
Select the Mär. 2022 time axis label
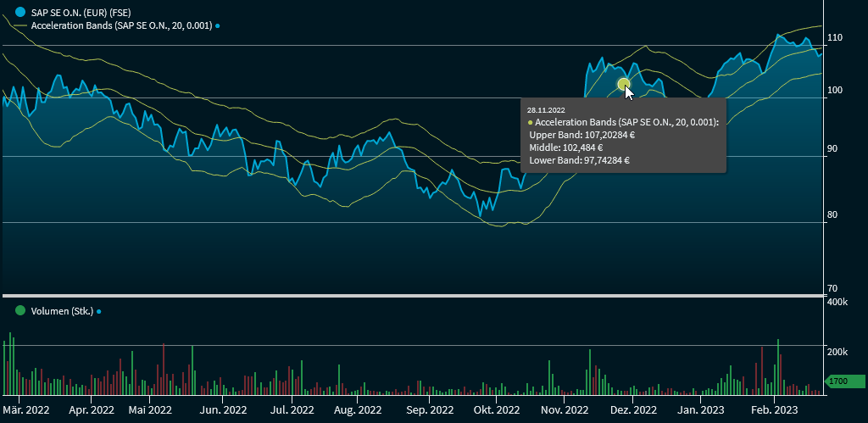(x=25, y=409)
